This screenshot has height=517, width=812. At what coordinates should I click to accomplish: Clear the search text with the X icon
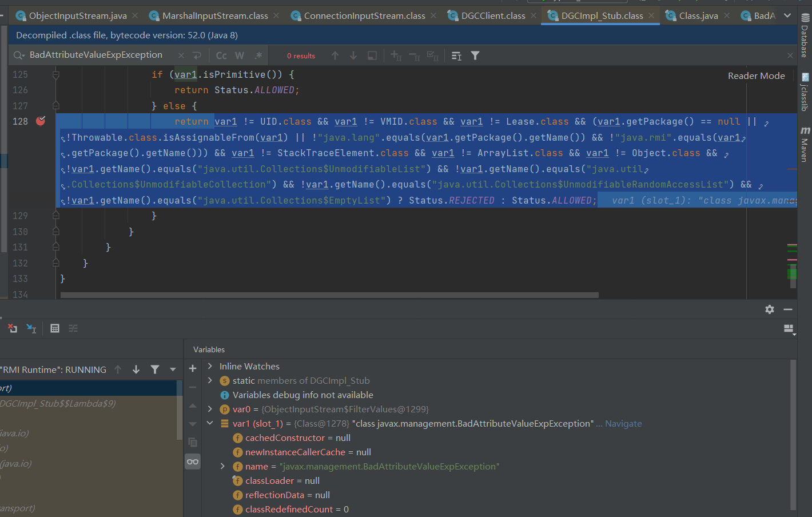[181, 55]
